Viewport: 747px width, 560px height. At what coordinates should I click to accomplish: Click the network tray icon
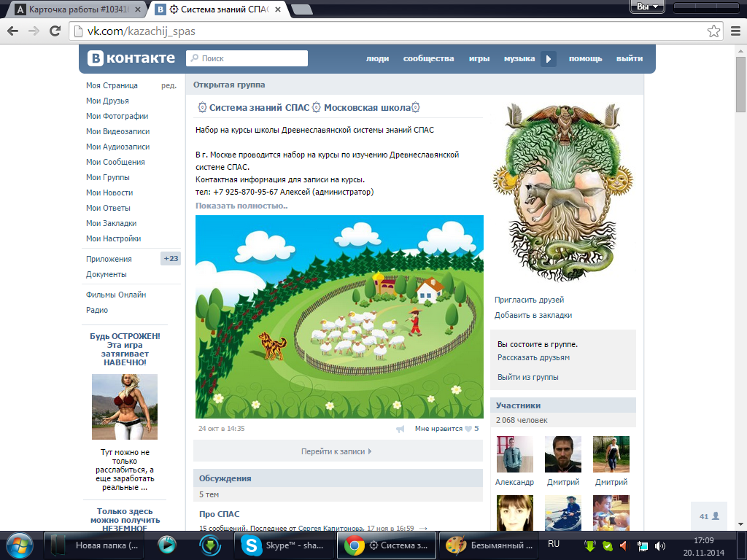[x=642, y=546]
